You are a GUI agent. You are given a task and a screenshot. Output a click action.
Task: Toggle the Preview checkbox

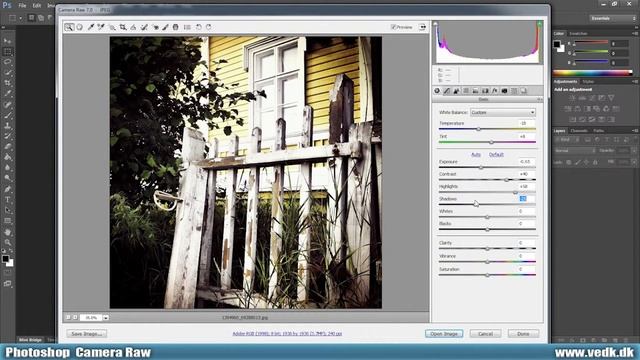[x=393, y=27]
